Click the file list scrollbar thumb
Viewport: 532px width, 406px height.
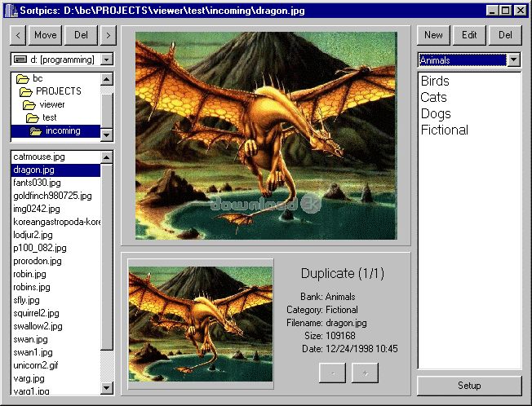[107, 257]
